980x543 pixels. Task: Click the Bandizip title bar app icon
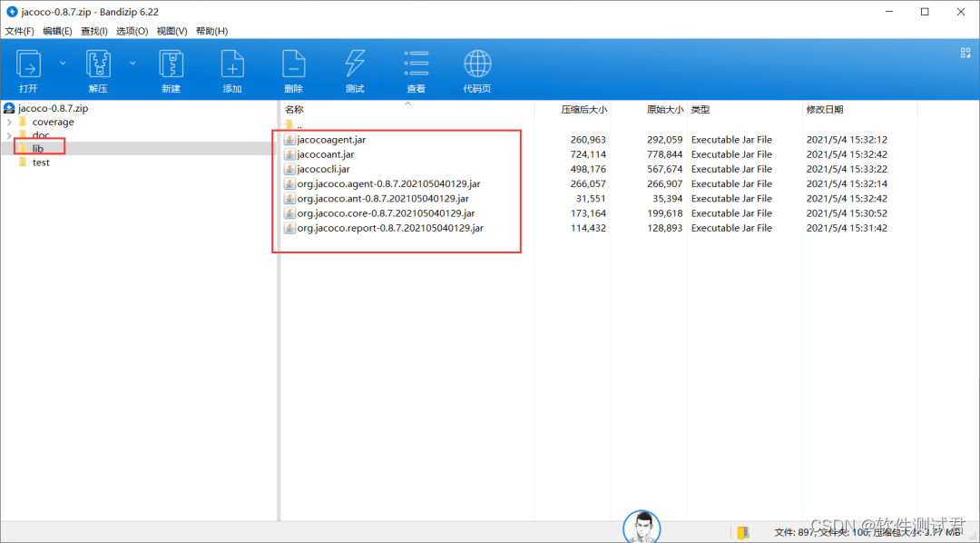coord(11,11)
